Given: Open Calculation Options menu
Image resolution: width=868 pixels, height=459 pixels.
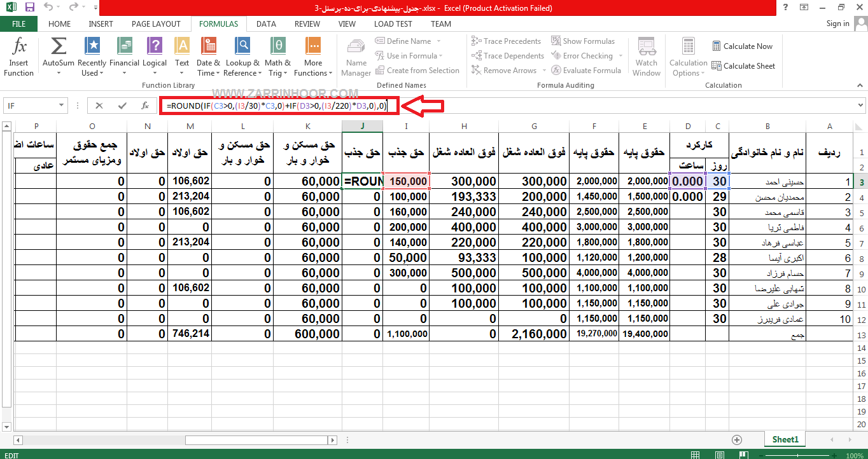Looking at the screenshot, I should [x=688, y=57].
